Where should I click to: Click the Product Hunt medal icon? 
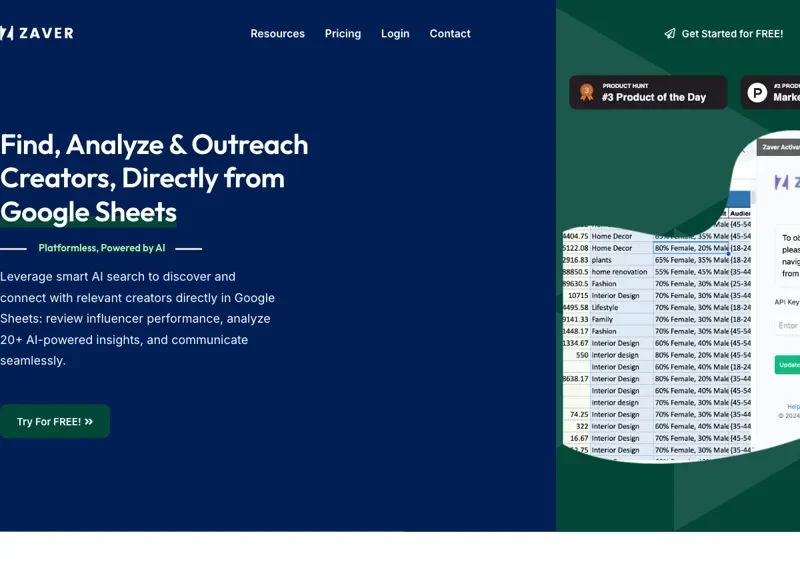click(x=587, y=92)
